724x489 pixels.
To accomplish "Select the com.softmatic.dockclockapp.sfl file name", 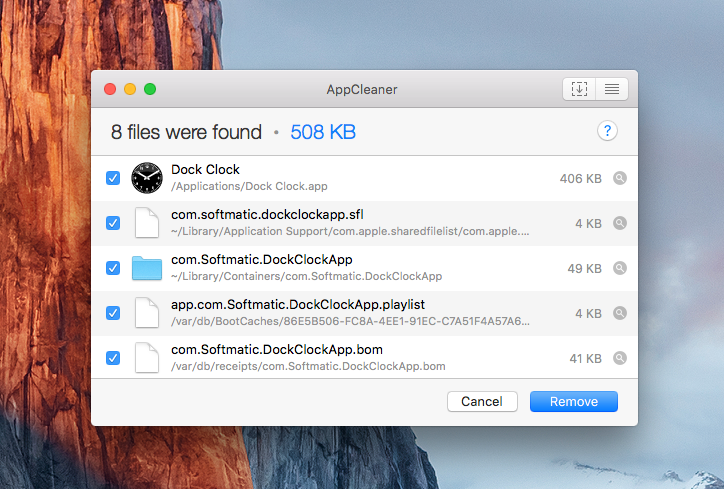I will 267,215.
